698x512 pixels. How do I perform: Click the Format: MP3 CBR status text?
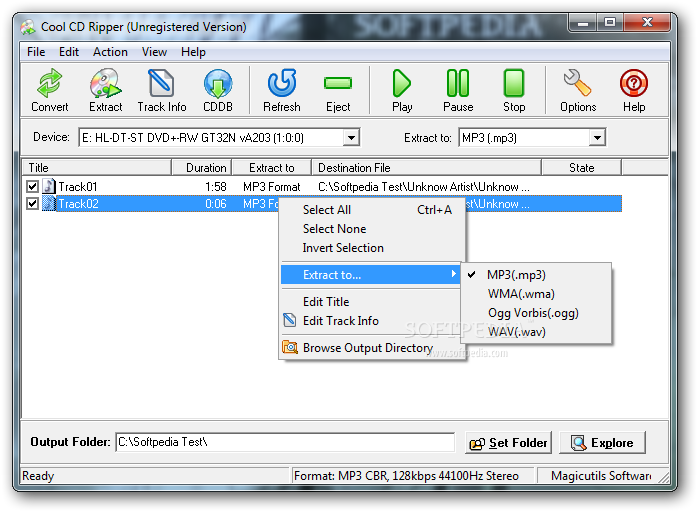(x=406, y=476)
